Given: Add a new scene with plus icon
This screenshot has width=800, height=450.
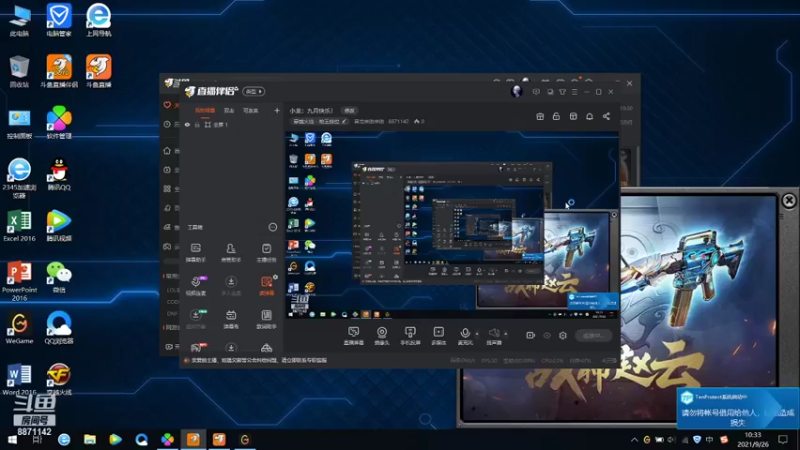Looking at the screenshot, I should click(277, 110).
